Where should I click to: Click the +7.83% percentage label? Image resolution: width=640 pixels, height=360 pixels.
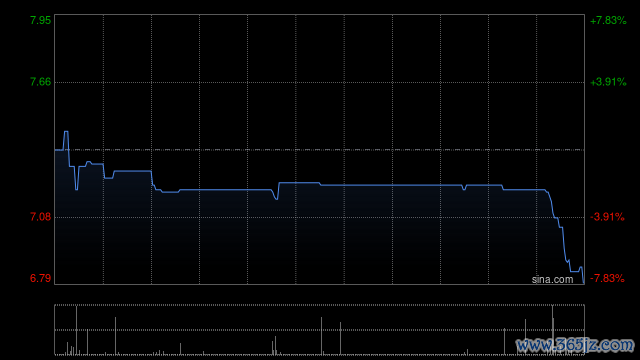click(x=608, y=20)
